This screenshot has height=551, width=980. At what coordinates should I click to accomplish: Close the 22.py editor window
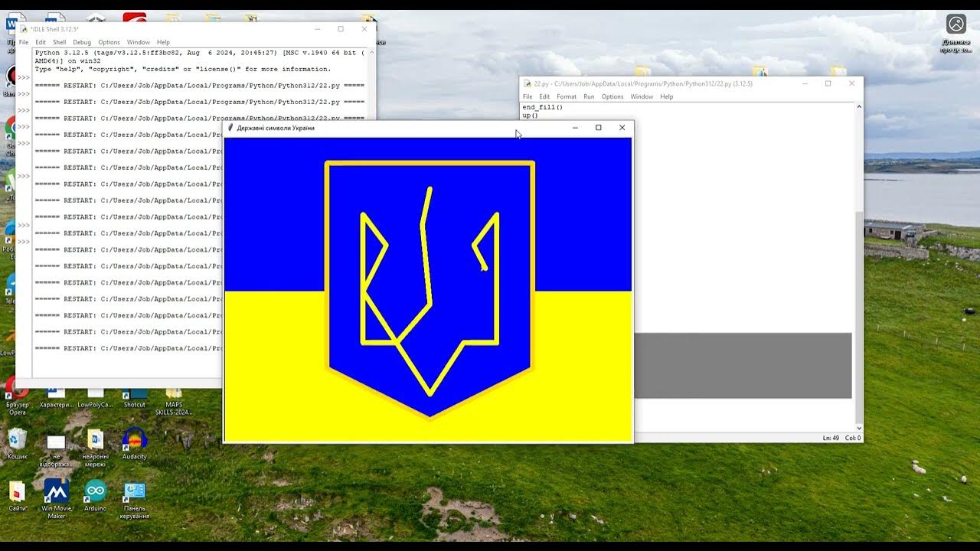[851, 83]
